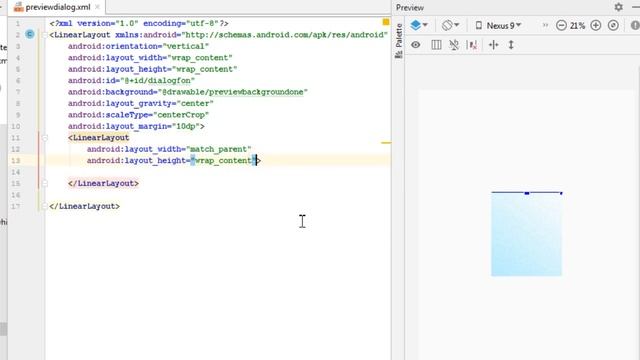Click the android:scaleType="centerCrop" line
The width and height of the screenshot is (640, 360).
138,115
